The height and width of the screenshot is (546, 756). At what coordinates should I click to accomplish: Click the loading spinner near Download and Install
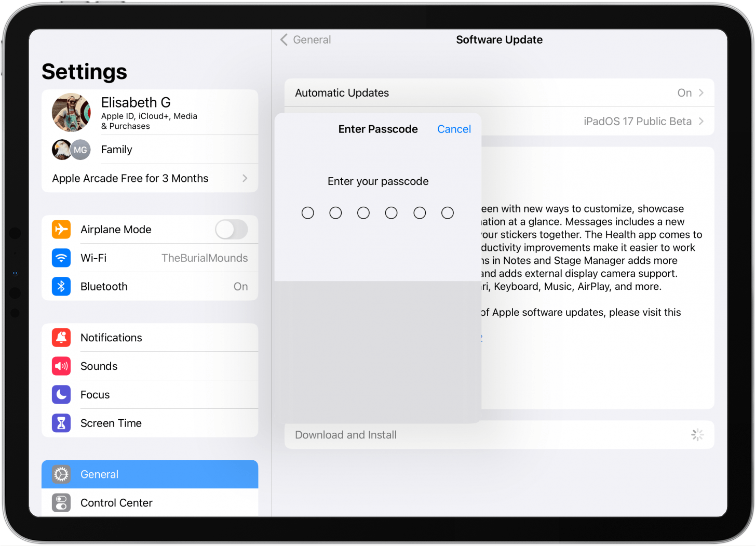pos(697,435)
